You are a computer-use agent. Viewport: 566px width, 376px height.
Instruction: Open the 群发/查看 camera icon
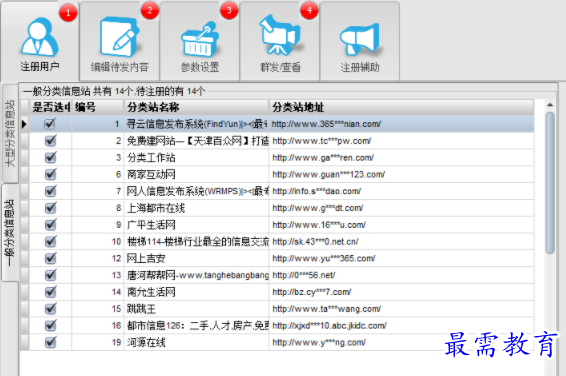pos(280,35)
